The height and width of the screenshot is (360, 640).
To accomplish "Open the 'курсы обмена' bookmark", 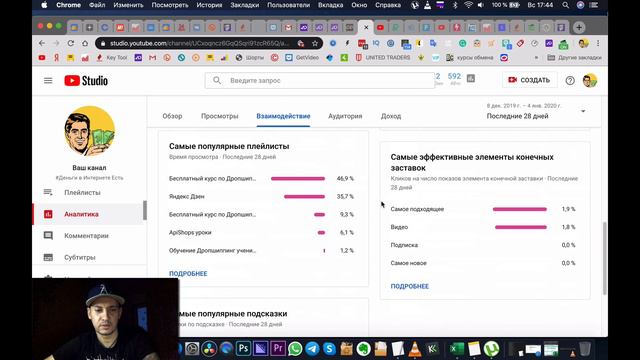I will [469, 58].
